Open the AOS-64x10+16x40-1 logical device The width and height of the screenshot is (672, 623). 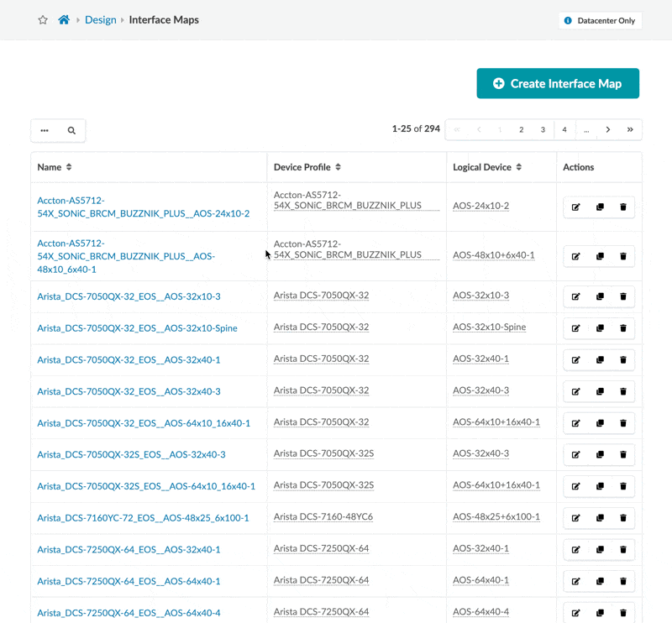[496, 422]
